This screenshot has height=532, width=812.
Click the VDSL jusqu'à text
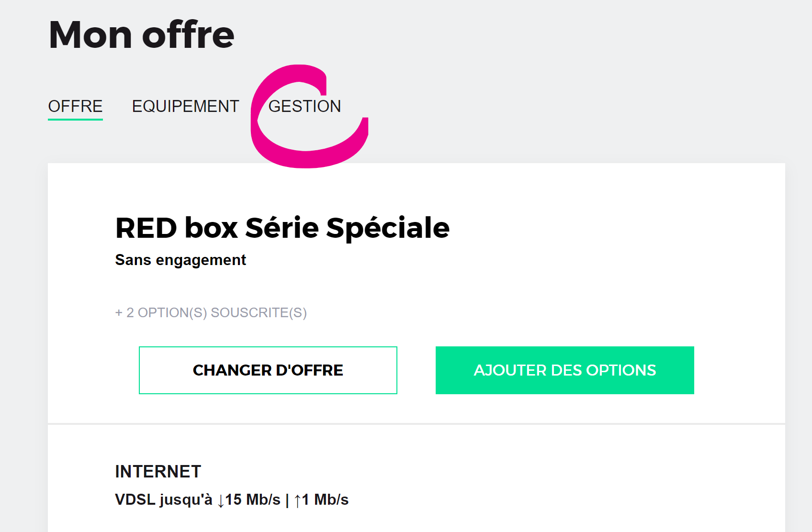163,500
